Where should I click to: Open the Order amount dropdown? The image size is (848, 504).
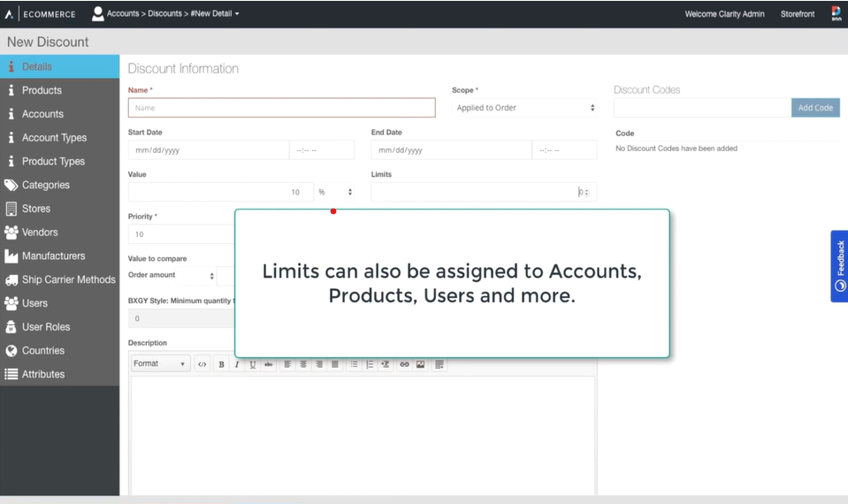[x=171, y=275]
